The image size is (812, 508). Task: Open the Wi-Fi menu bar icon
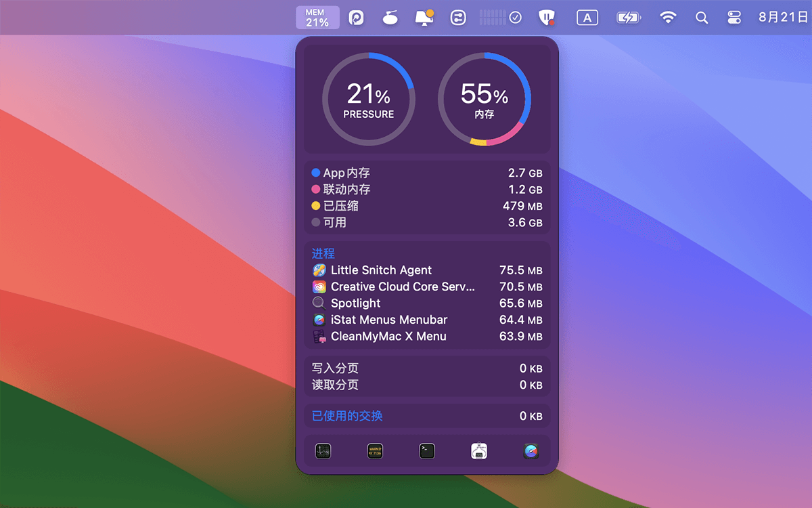pos(668,18)
